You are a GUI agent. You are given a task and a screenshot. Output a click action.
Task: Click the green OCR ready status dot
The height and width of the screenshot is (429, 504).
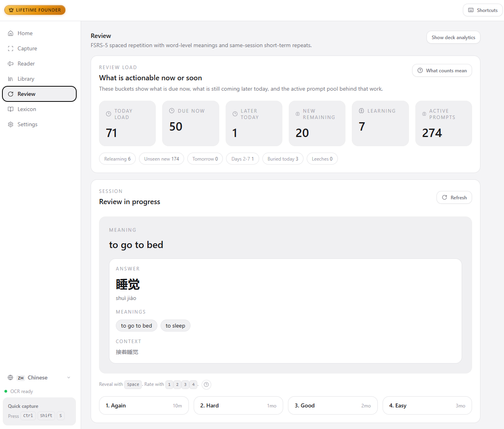[x=6, y=391]
